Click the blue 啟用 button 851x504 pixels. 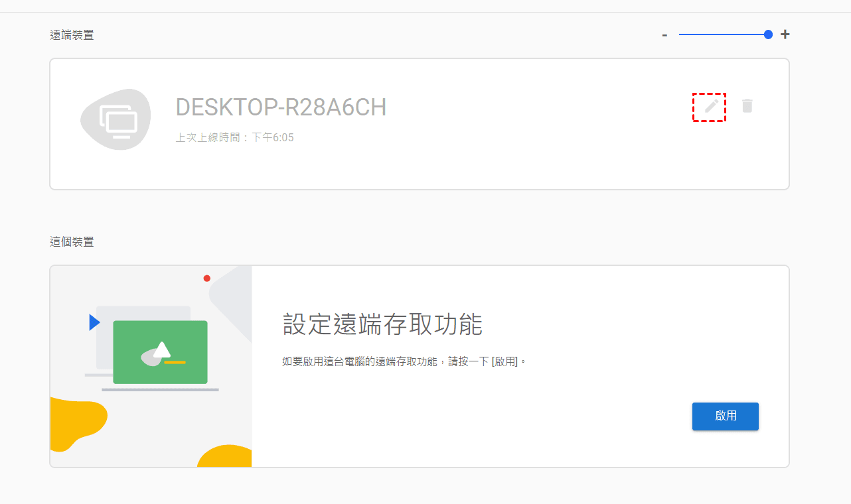(725, 416)
